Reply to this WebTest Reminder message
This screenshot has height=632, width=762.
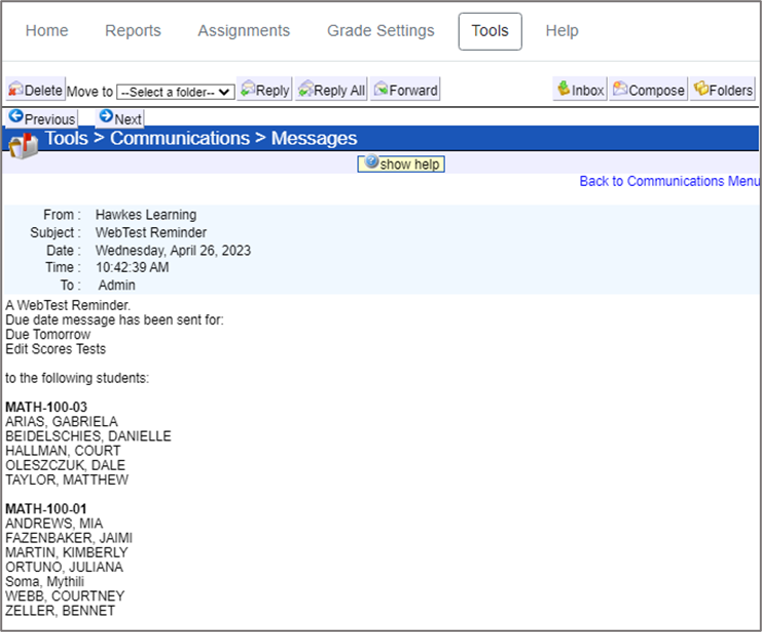coord(265,90)
